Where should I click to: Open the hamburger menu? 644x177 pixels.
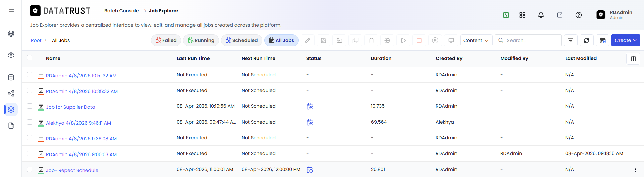pyautogui.click(x=11, y=11)
